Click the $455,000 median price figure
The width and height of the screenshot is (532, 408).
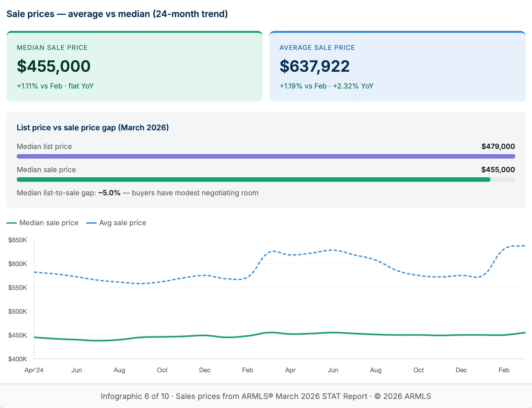tap(53, 66)
